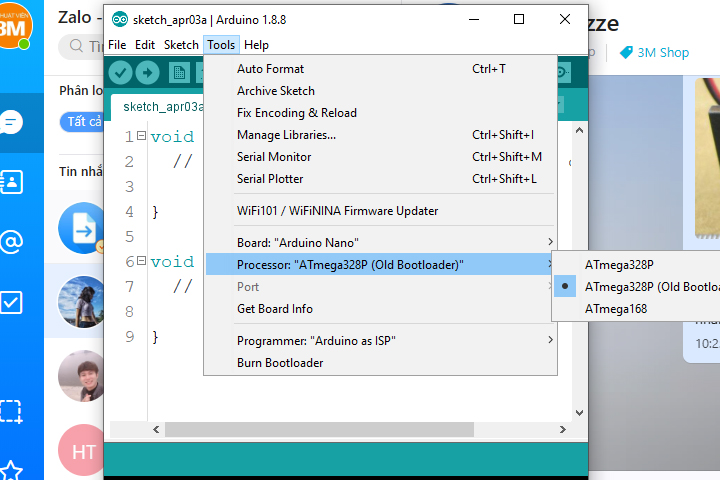
Task: Collapse the setup function fold marker on line 1
Action: coord(141,136)
